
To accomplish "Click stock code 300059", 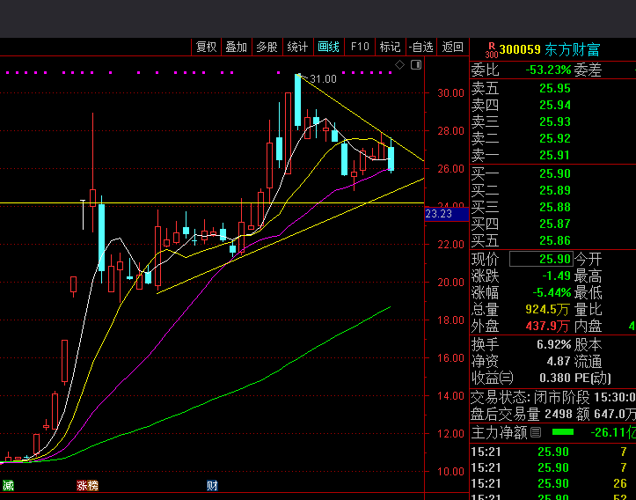I will click(520, 50).
